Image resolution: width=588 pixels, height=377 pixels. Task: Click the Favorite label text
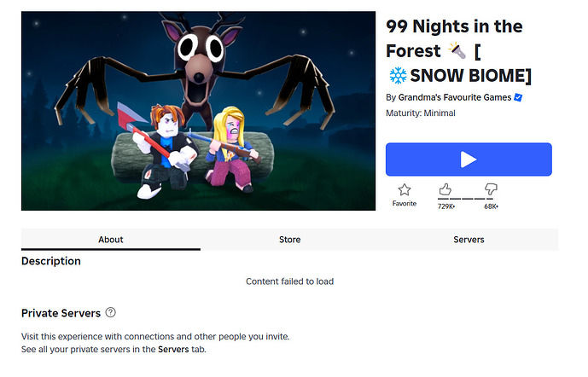405,203
